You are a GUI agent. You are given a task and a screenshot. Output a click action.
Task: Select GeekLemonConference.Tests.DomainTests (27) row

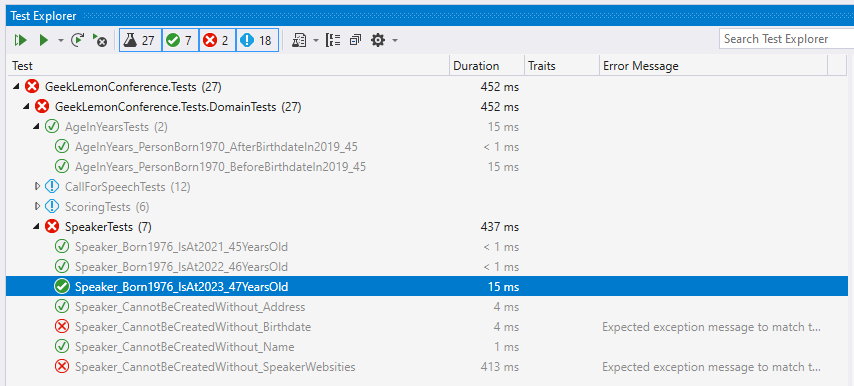(x=427, y=107)
